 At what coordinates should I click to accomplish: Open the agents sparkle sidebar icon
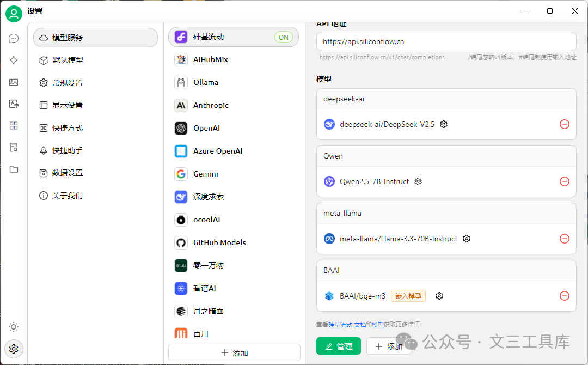[14, 60]
